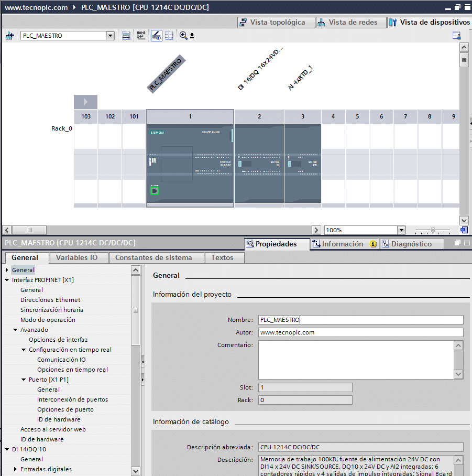472x476 pixels.
Task: Select Direcciones Ethernet in the properties tree
Action: (x=50, y=300)
